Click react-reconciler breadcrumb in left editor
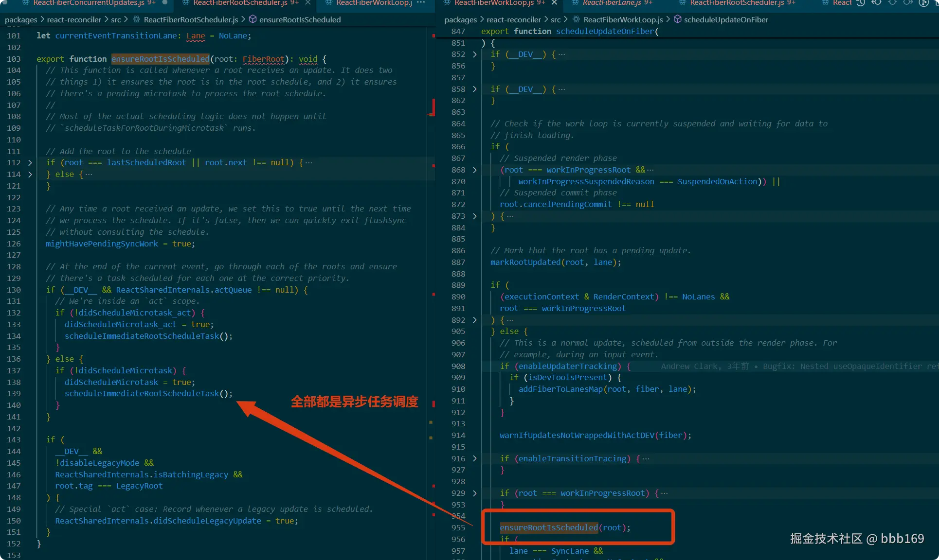 click(74, 19)
